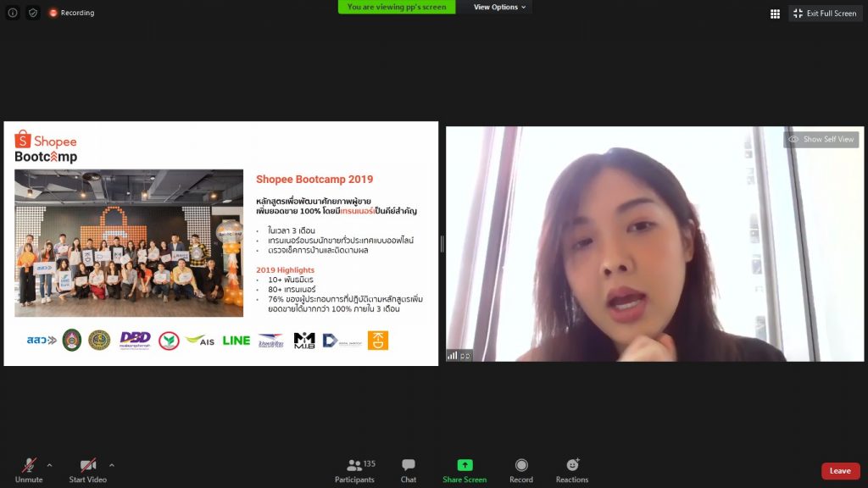This screenshot has width=868, height=488.
Task: Start recording with Record button
Action: point(521,471)
